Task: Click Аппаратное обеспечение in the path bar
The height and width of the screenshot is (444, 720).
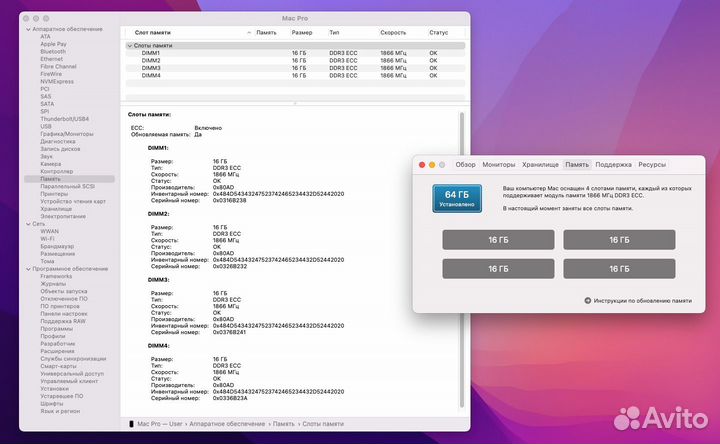Action: pyautogui.click(x=227, y=424)
